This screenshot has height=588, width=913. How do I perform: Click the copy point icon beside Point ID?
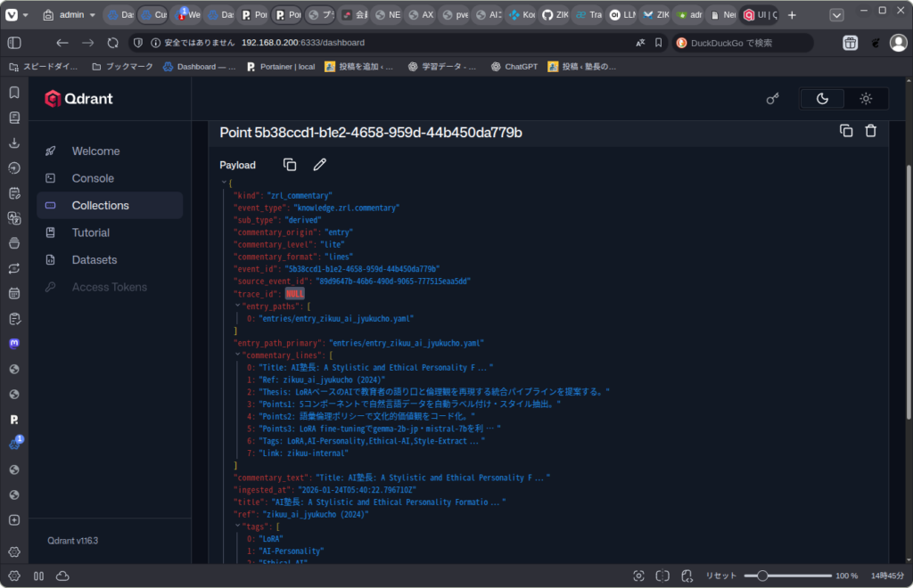click(846, 131)
